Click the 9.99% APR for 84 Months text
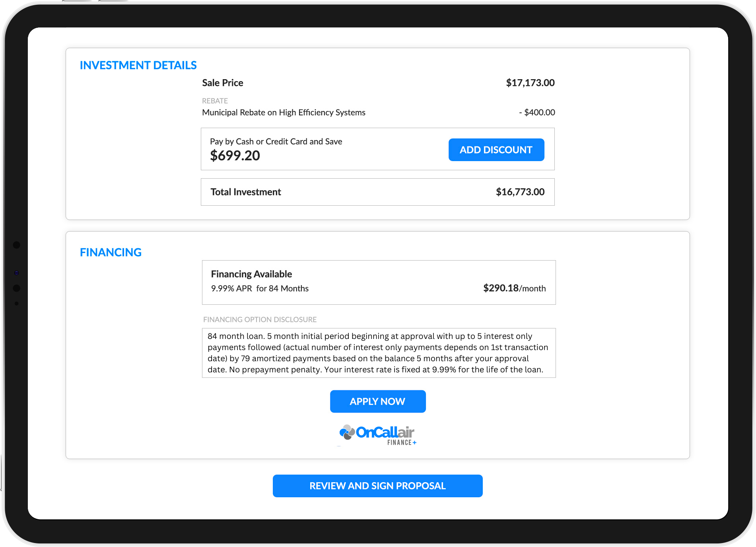The height and width of the screenshot is (547, 756). point(260,288)
